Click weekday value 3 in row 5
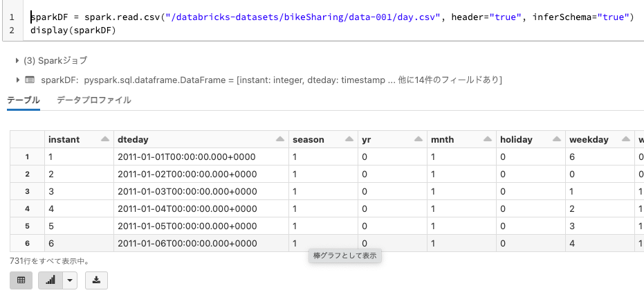Image resolution: width=644 pixels, height=295 pixels. (x=600, y=226)
